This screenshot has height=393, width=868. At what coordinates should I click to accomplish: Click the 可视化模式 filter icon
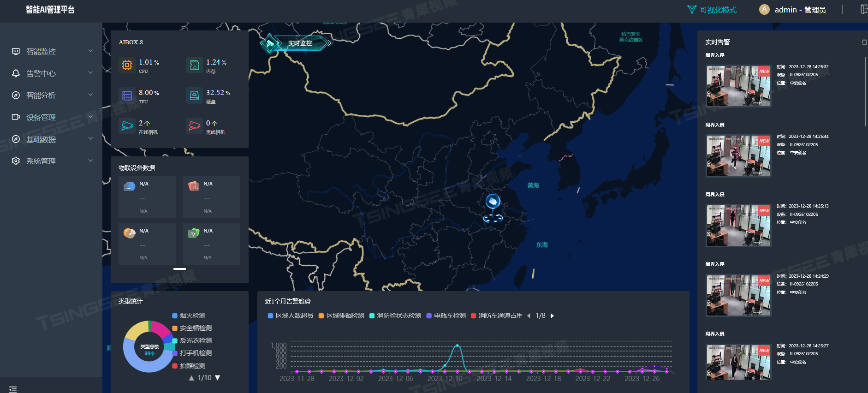click(691, 10)
